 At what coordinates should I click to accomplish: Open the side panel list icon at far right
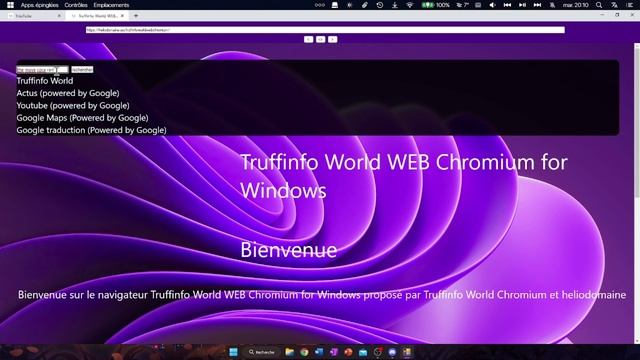(629, 5)
